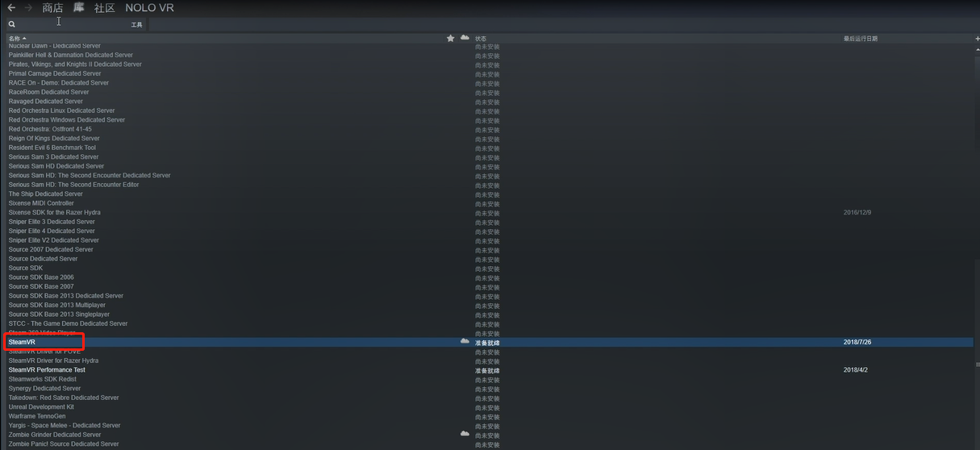Open the 工具 library filter dropdown
Screen dimensions: 980x450
click(137, 24)
